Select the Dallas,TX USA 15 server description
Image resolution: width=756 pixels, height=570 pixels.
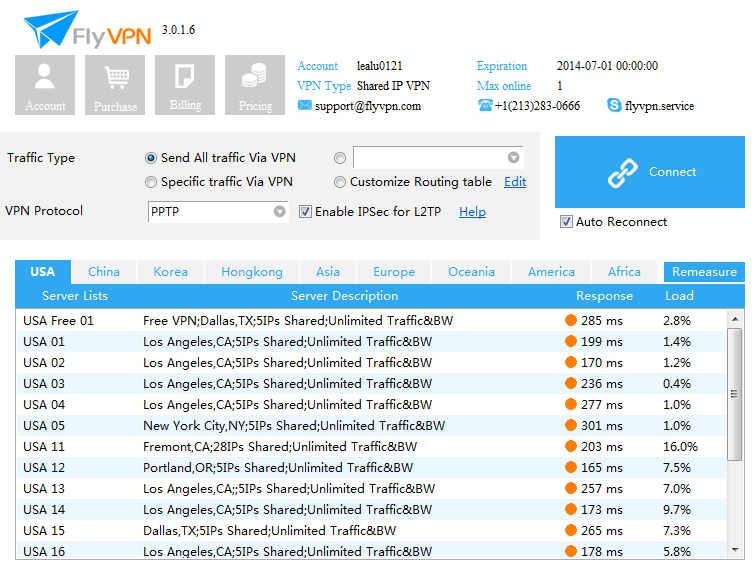tap(270, 530)
